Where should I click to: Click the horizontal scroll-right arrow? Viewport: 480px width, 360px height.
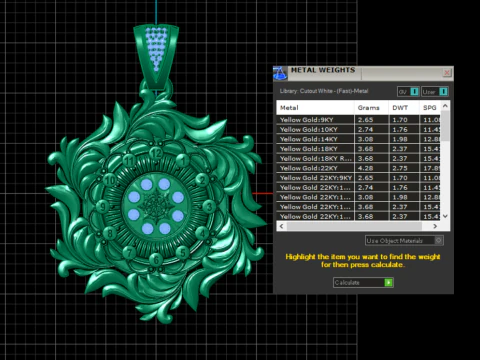point(435,226)
